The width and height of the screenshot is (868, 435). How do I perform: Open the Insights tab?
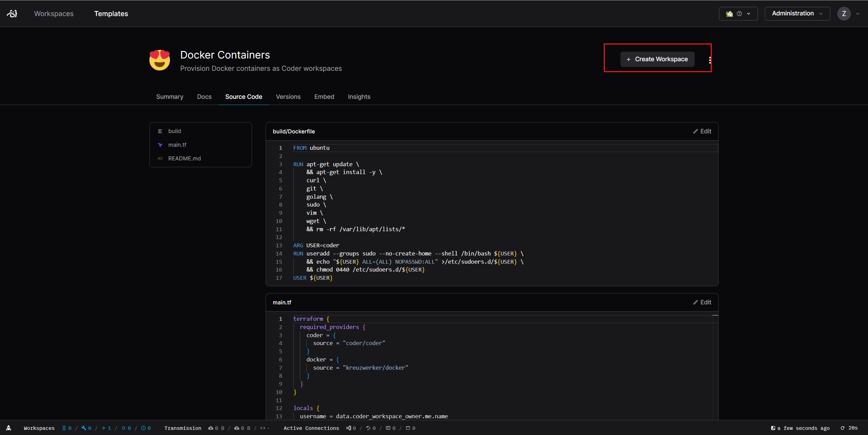[359, 97]
